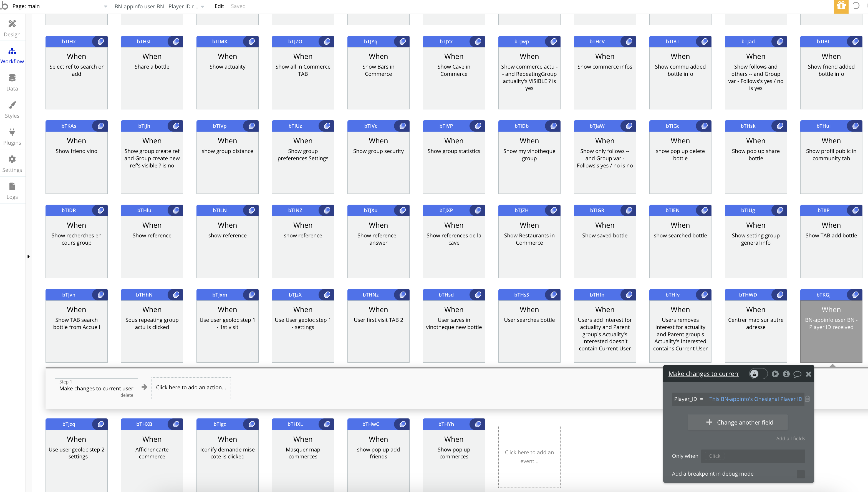The image size is (868, 492).
Task: Open the Design tab in sidebar
Action: 12,28
